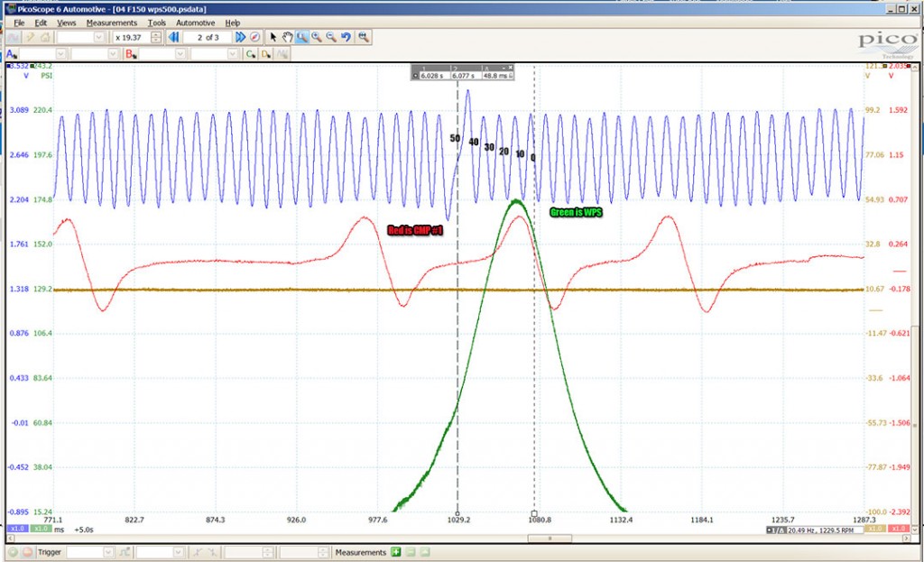Select the hand pan tool
Screen dimensions: 924x562
point(287,37)
